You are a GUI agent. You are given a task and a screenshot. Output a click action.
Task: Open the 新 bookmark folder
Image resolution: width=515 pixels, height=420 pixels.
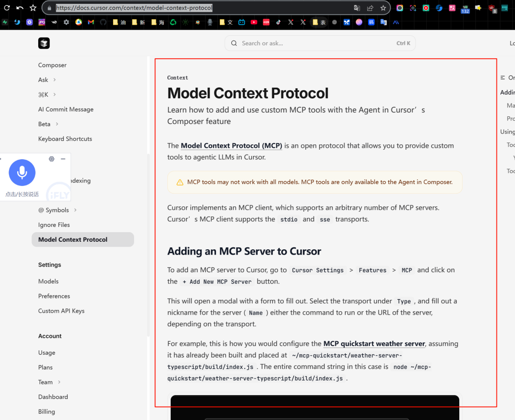pos(138,22)
